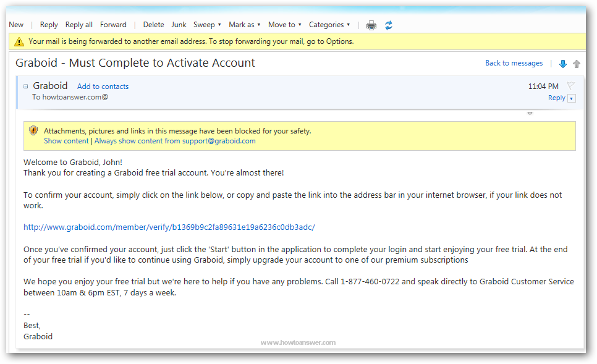597x364 pixels.
Task: Refresh mail with the blue arrows icon
Action: pos(388,25)
